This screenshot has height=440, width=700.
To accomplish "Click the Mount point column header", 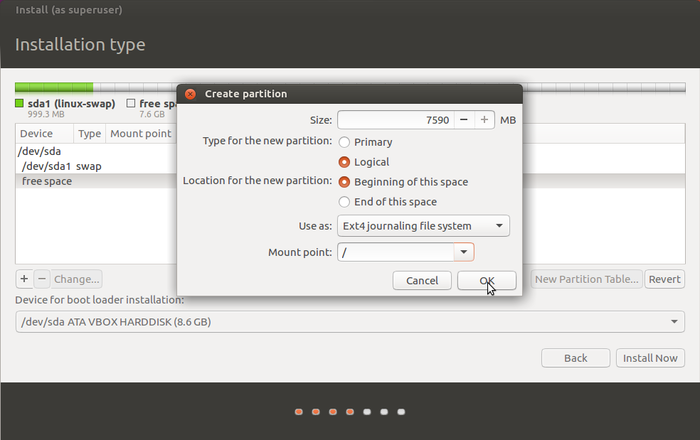I will coord(141,133).
